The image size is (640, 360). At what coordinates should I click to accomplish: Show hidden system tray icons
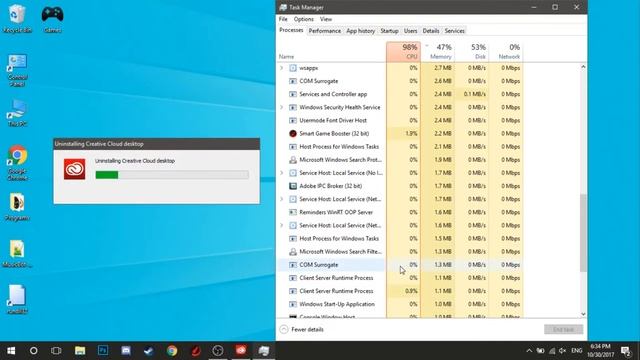coord(529,351)
